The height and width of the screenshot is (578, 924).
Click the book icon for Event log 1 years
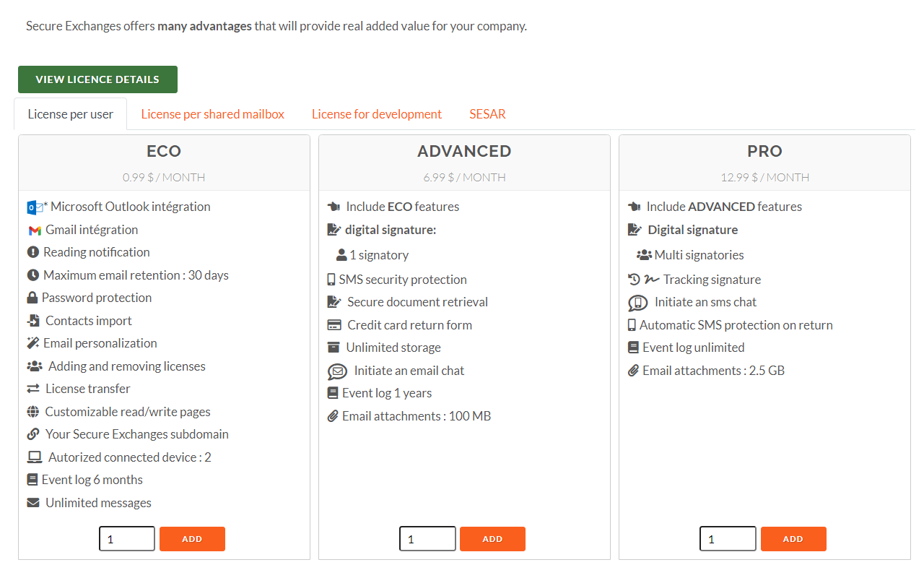(333, 393)
